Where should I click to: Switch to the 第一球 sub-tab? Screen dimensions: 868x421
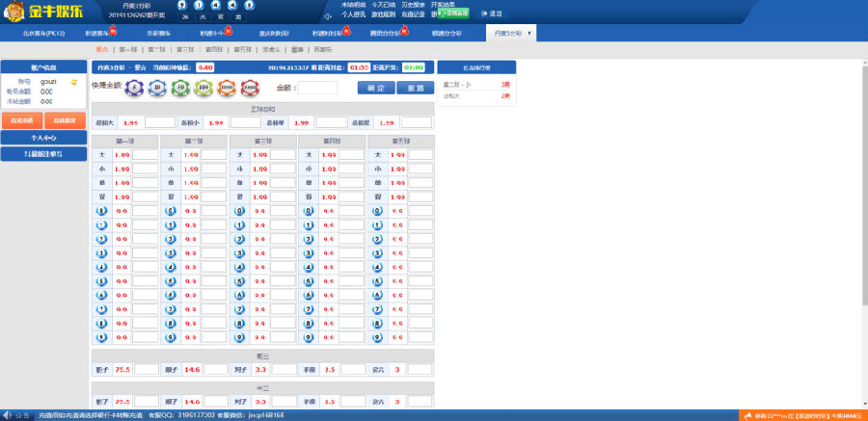click(x=128, y=49)
